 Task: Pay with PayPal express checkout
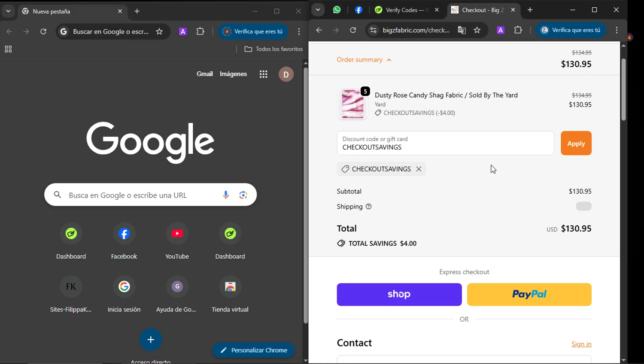click(529, 294)
